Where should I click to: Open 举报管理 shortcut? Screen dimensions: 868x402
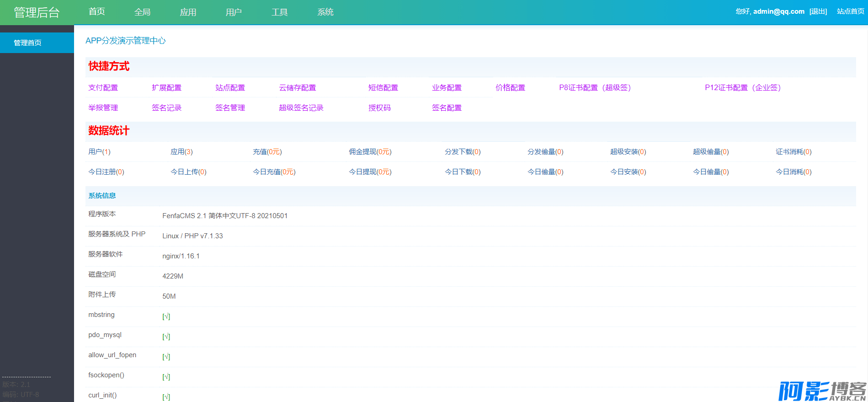pos(103,107)
